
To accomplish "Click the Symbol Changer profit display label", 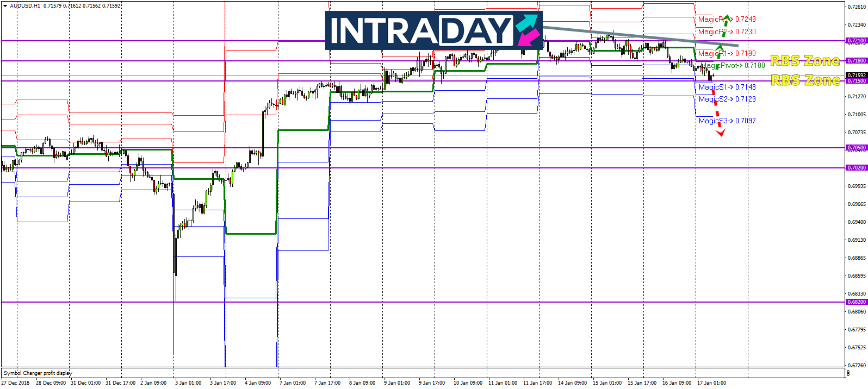I will pos(38,373).
